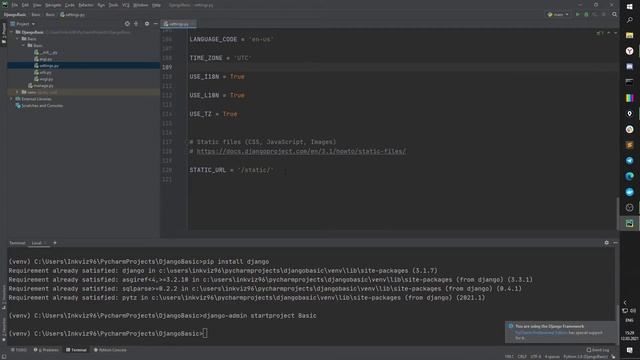Open the Event Log
The width and height of the screenshot is (640, 360).
point(598,350)
